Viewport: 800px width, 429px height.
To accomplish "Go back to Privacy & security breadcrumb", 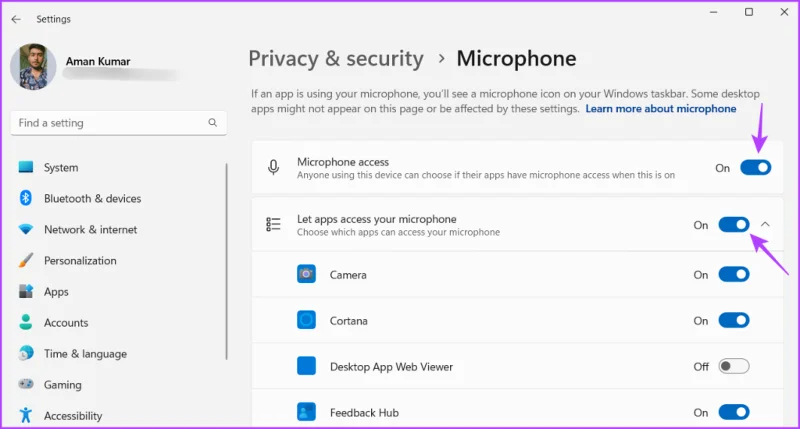I will [x=336, y=59].
